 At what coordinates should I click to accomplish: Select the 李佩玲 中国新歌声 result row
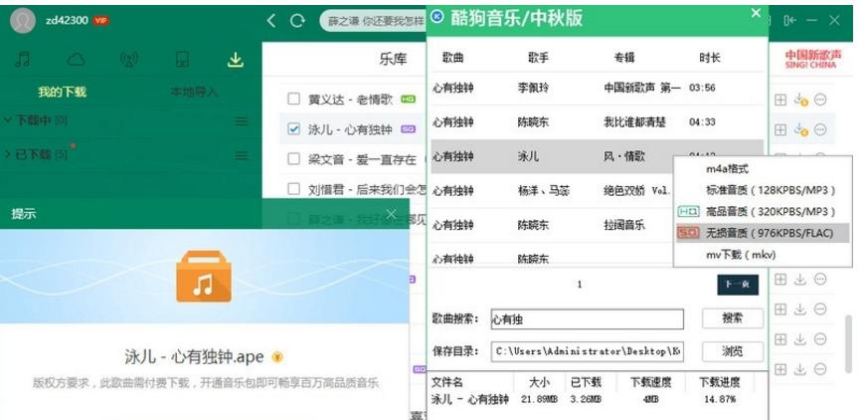click(598, 88)
